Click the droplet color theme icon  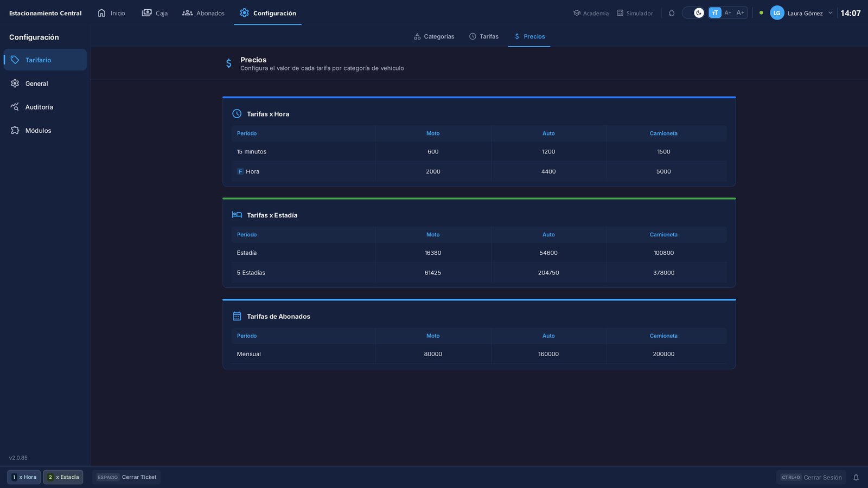pyautogui.click(x=672, y=13)
